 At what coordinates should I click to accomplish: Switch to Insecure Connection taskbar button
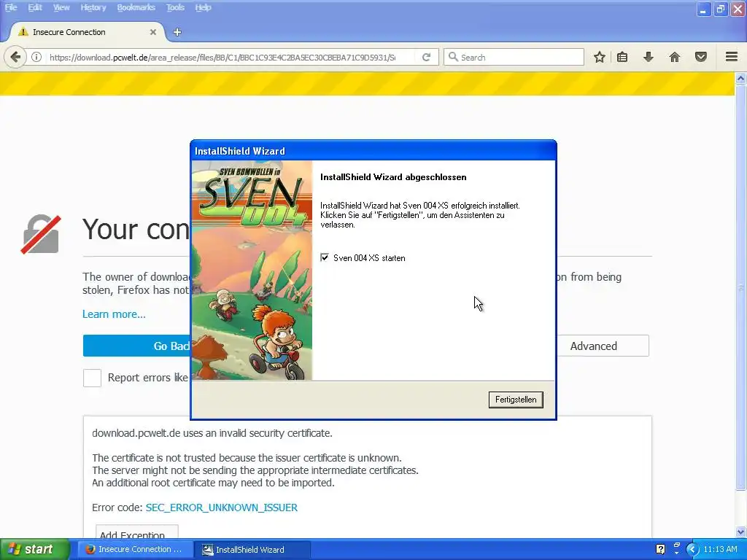point(135,549)
